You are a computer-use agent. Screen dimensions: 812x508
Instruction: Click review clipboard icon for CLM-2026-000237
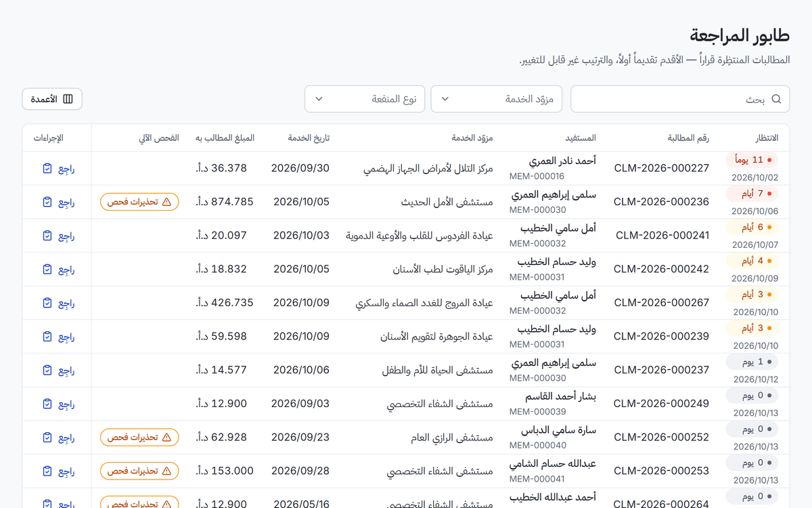tap(47, 370)
